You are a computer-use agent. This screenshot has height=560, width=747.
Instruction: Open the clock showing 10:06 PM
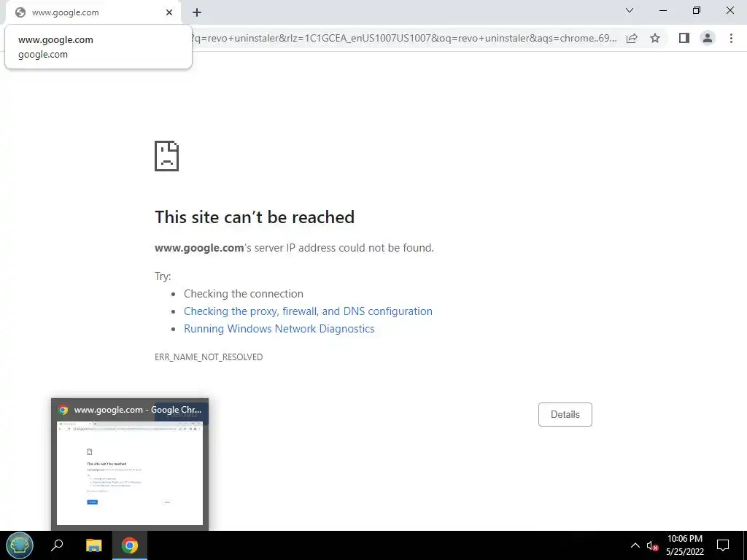click(x=685, y=545)
